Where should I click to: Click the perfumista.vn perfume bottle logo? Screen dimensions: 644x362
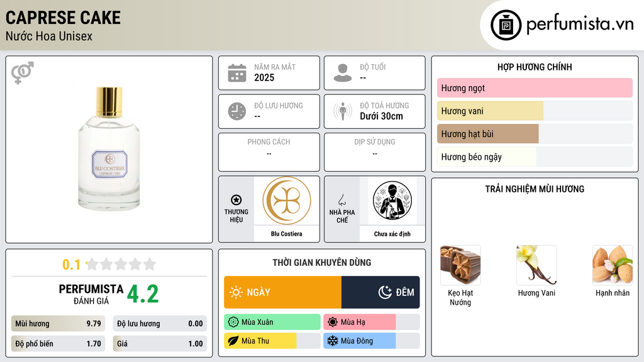coord(506,25)
